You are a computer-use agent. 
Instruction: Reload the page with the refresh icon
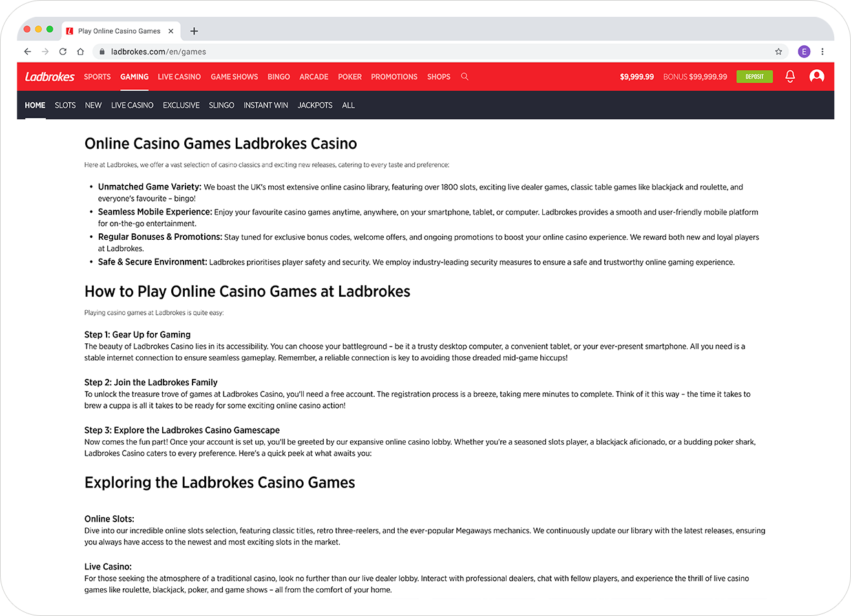(x=63, y=52)
